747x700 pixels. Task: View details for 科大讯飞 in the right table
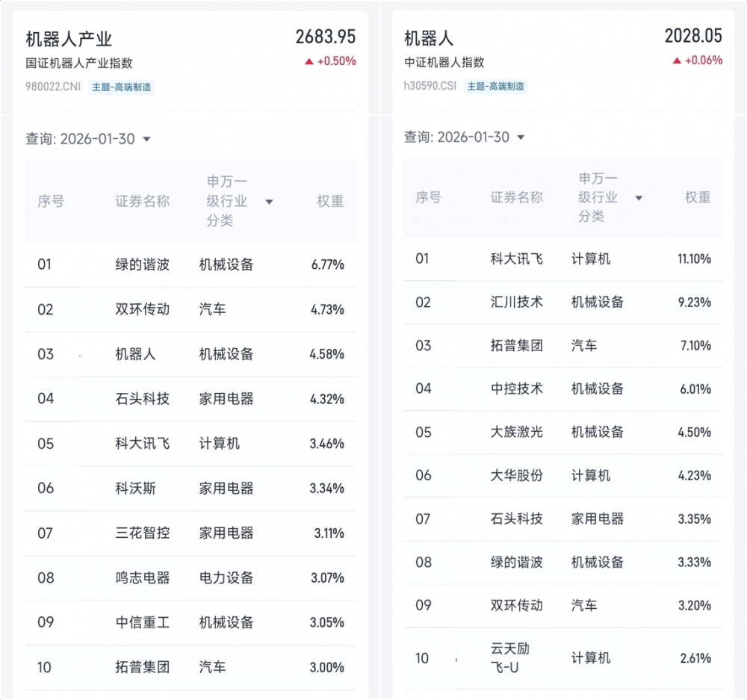(x=518, y=258)
